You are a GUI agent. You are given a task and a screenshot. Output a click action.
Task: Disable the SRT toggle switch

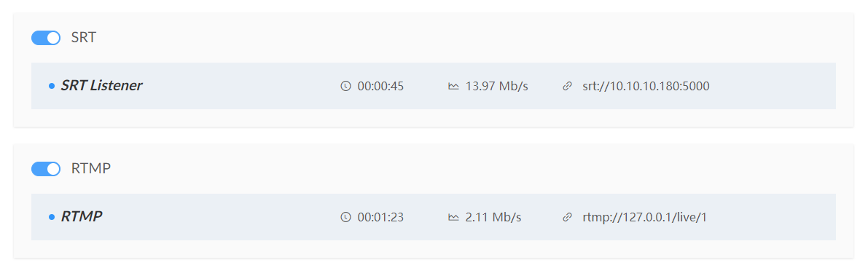45,38
